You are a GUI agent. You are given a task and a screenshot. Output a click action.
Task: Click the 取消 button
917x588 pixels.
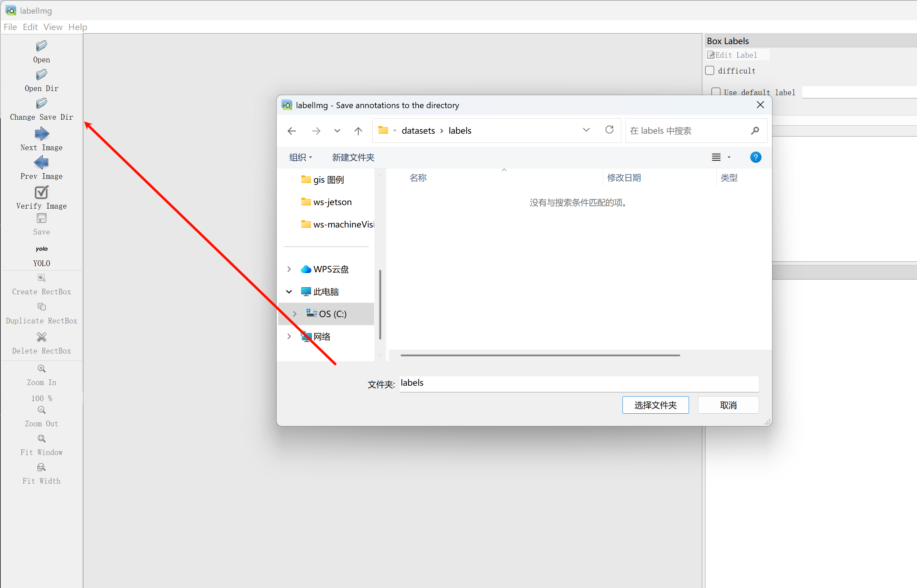[728, 405]
